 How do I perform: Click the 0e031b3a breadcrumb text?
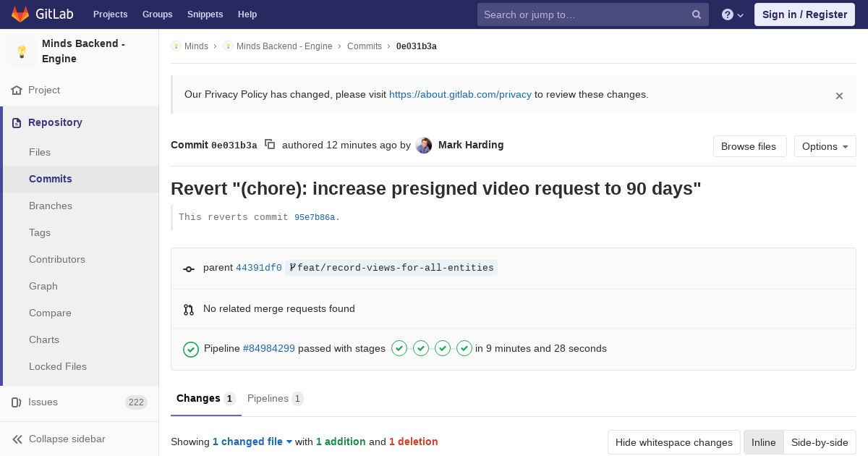pos(417,46)
